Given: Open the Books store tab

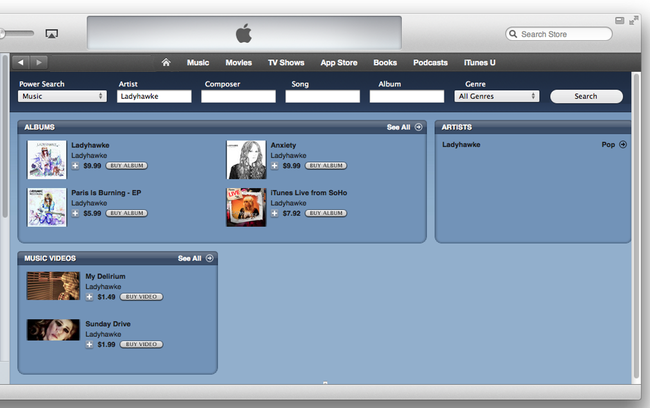Looking at the screenshot, I should coord(385,63).
